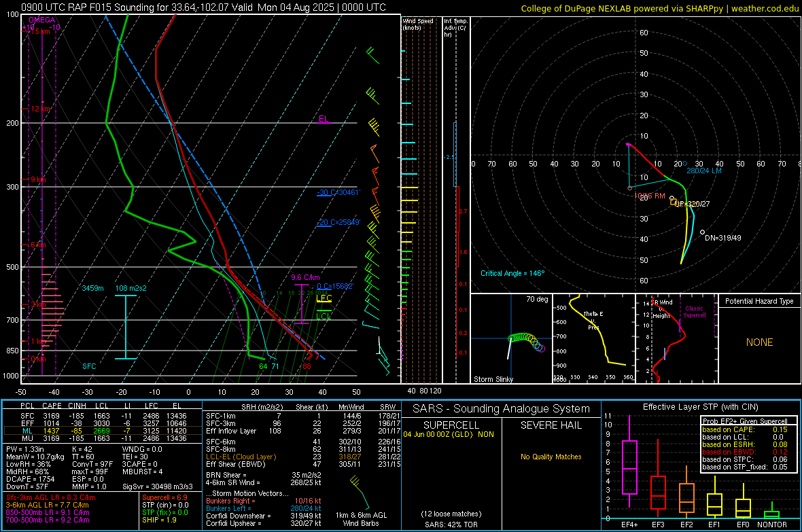Image resolution: width=802 pixels, height=532 pixels.
Task: Click the 'PW = 1.33in' value
Action: point(24,449)
